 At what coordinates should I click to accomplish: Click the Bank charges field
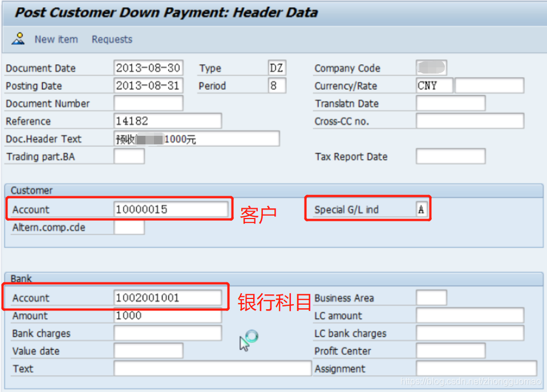[x=168, y=333]
